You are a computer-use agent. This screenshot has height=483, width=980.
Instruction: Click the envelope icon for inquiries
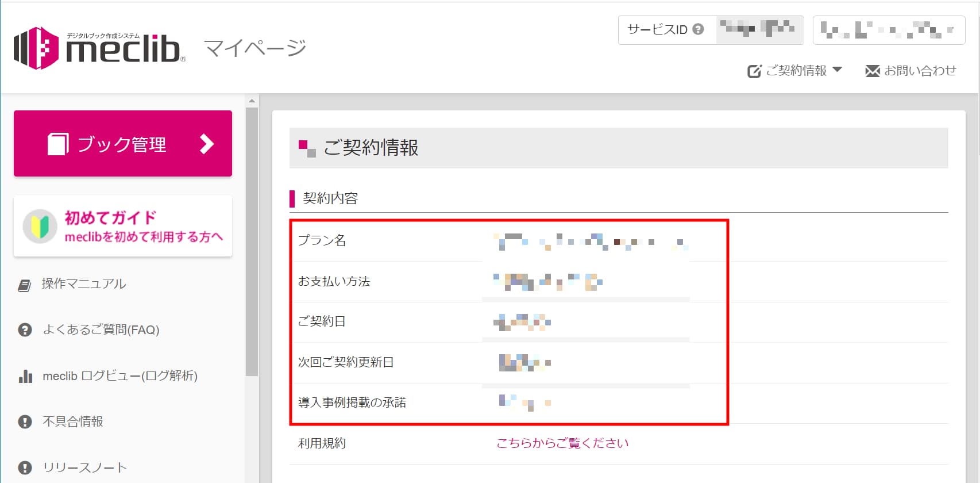pyautogui.click(x=872, y=71)
